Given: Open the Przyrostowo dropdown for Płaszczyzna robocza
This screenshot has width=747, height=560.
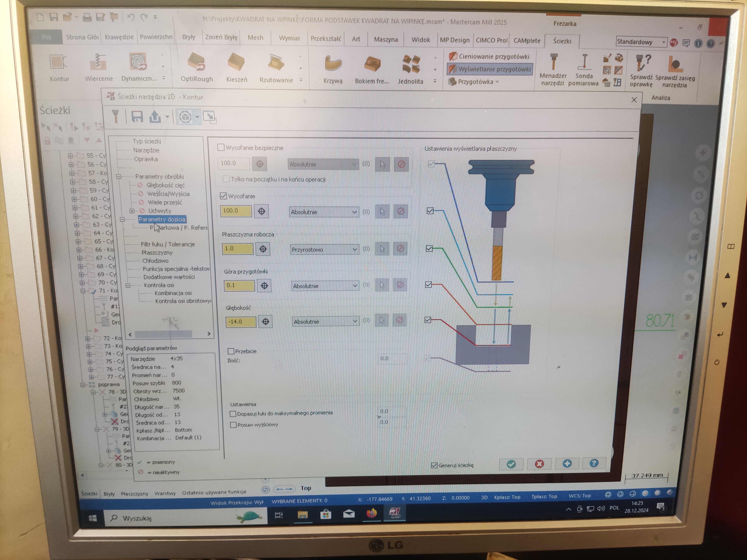Looking at the screenshot, I should (324, 249).
